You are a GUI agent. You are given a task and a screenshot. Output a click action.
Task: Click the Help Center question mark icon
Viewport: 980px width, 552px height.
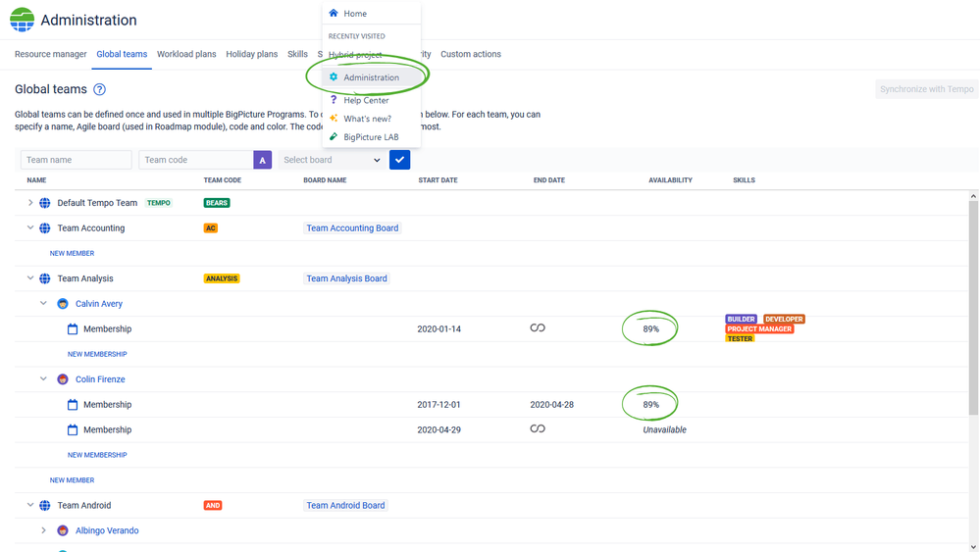[x=334, y=100]
